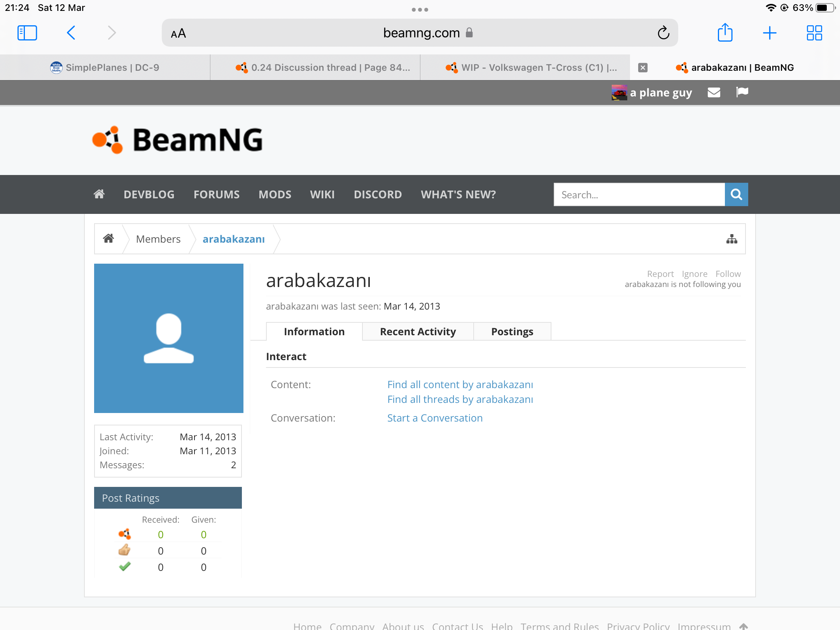
Task: Open the sitemap jump icon
Action: click(x=732, y=239)
